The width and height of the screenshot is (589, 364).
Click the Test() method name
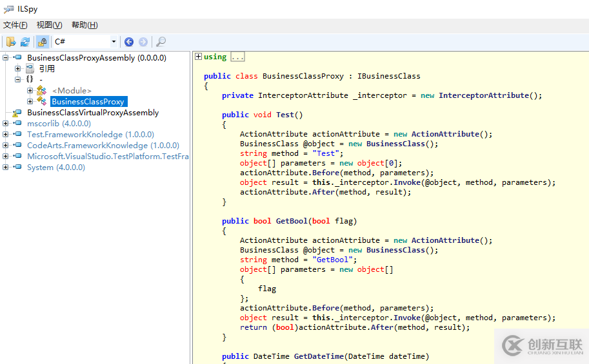click(285, 115)
